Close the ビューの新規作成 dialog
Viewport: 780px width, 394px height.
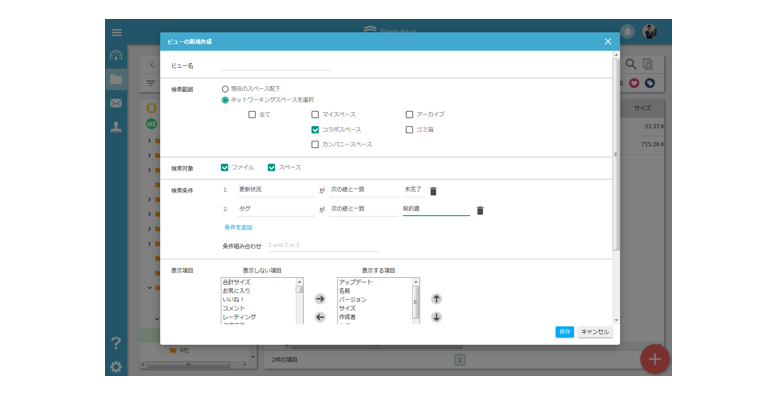pyautogui.click(x=608, y=42)
